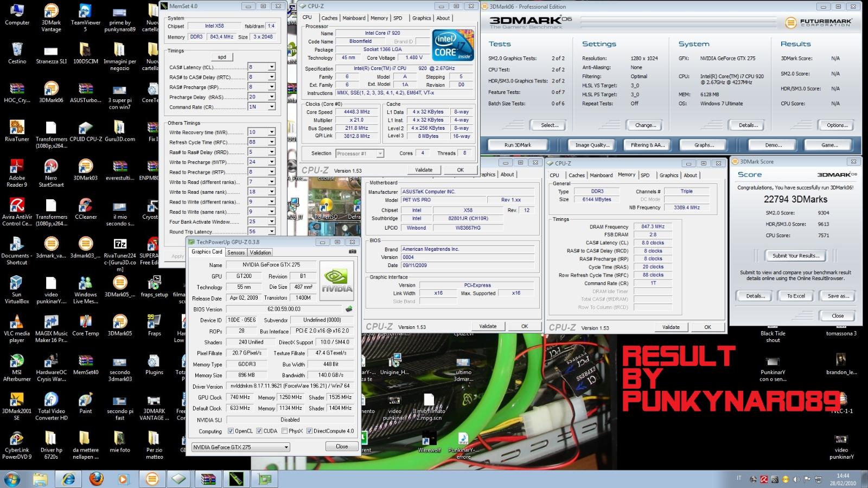Viewport: 868px width, 488px height.
Task: Open Windows Explorer folder on taskbar
Action: (40, 479)
